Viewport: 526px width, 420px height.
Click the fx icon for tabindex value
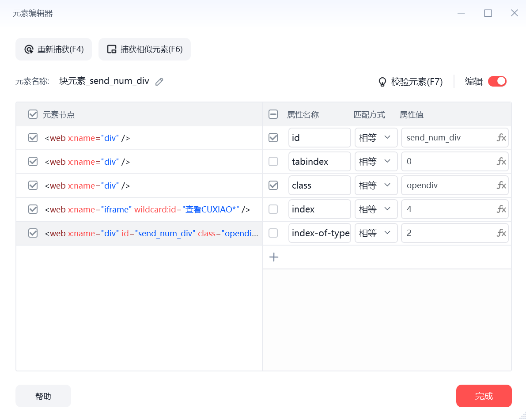click(501, 161)
